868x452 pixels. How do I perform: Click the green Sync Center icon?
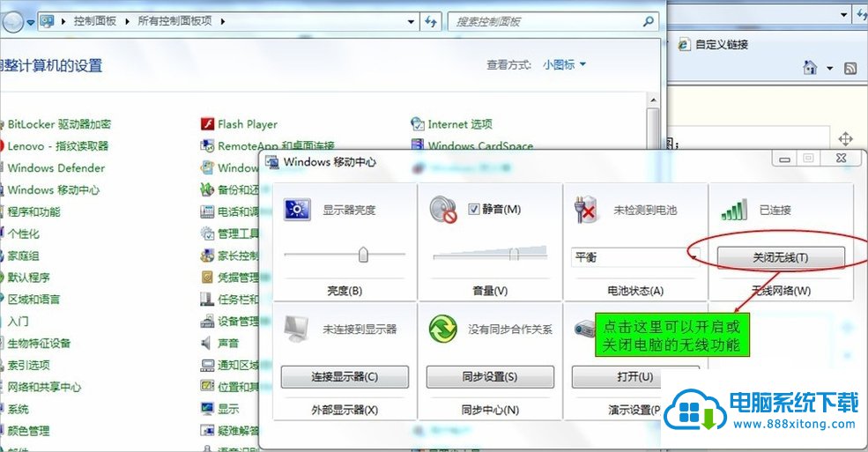[443, 330]
